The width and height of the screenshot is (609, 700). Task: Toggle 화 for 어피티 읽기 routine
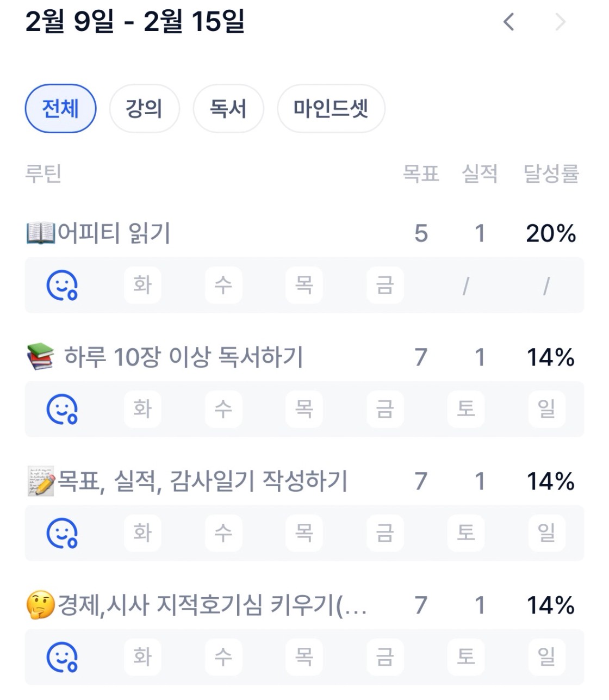(142, 285)
